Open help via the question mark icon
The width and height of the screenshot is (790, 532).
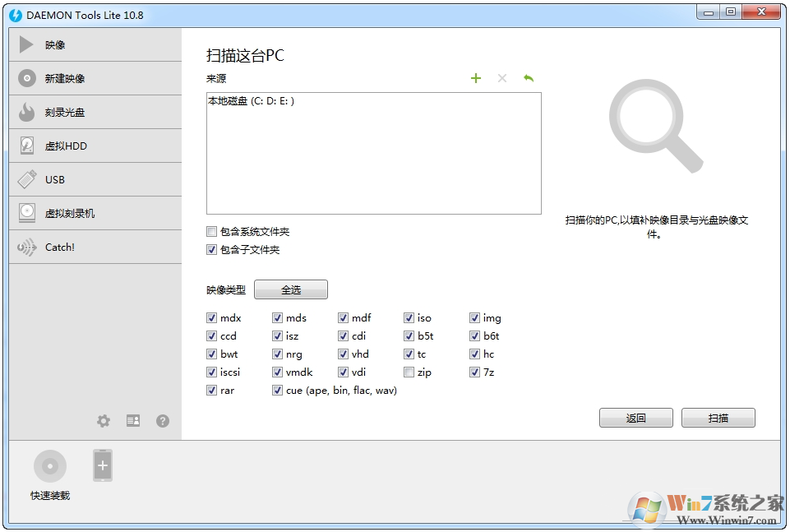[x=162, y=420]
